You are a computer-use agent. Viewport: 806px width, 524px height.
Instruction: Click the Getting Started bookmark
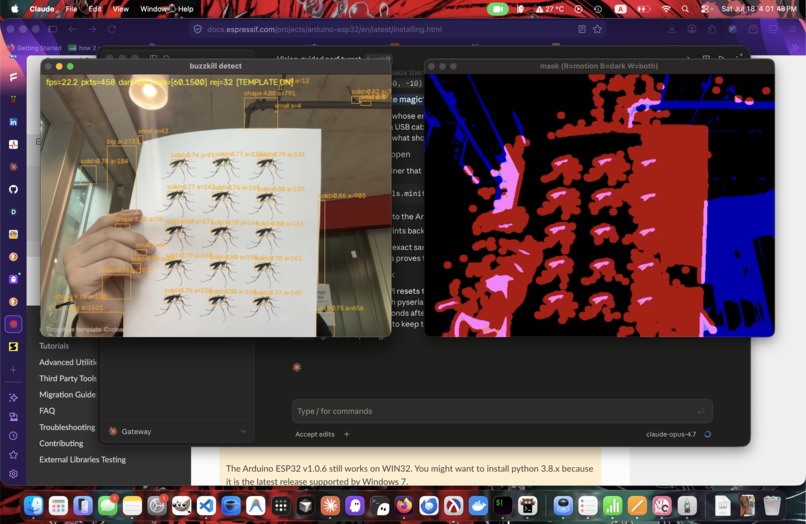coord(35,48)
